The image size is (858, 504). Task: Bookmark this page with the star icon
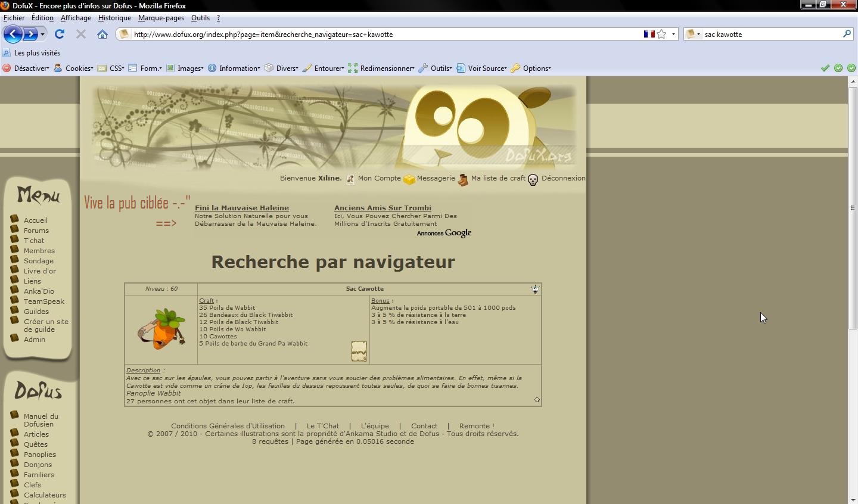coord(661,34)
